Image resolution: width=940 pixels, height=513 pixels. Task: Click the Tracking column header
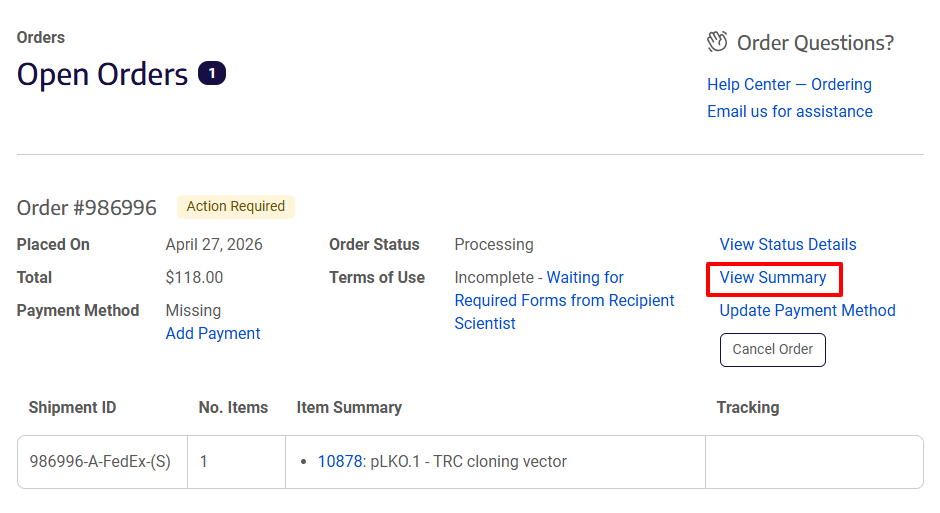coord(747,408)
